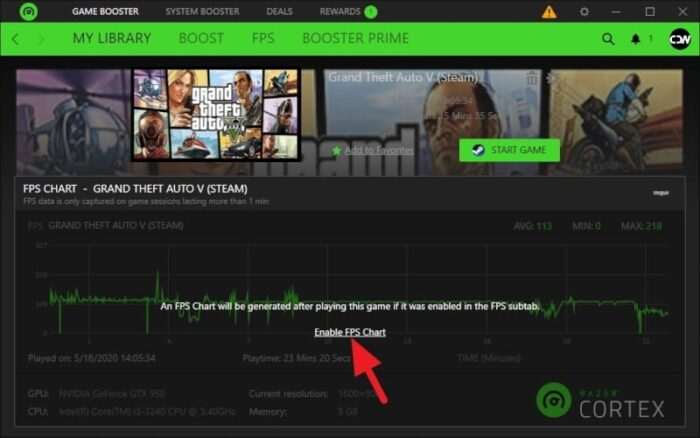The width and height of the screenshot is (700, 438).
Task: Open the Rewards section
Action: point(340,12)
